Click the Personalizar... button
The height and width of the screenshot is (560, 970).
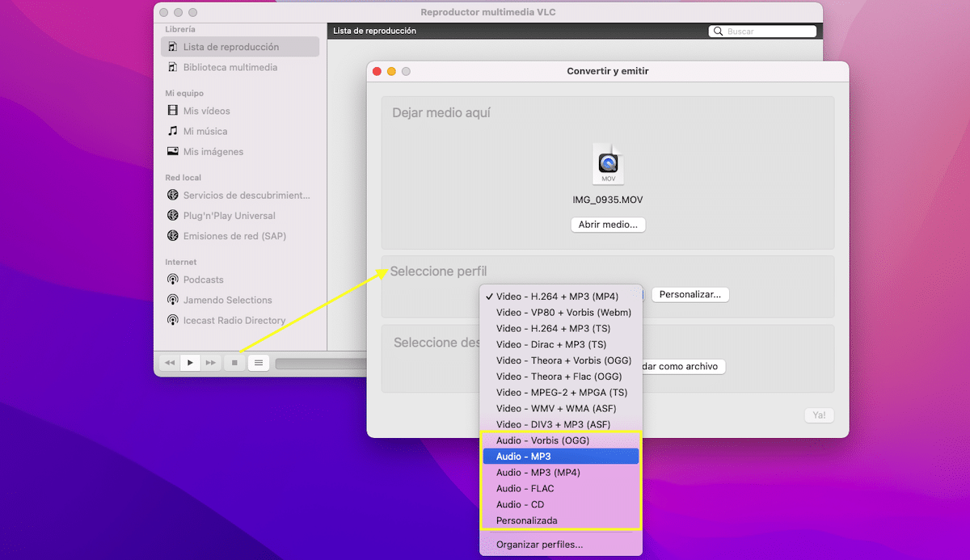(x=690, y=295)
